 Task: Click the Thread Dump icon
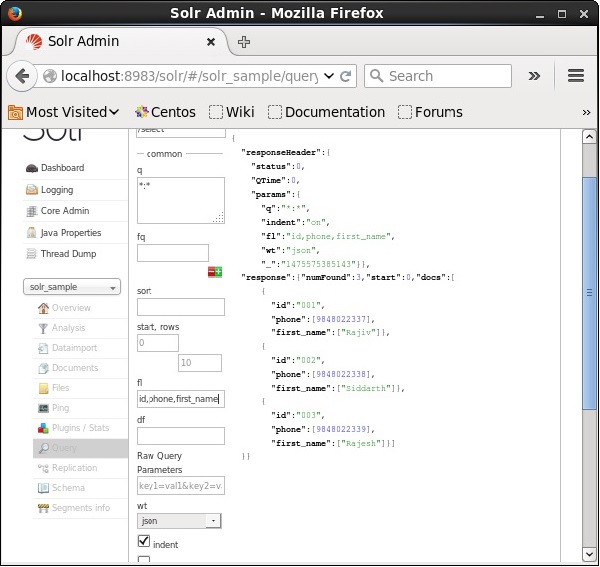tap(32, 254)
